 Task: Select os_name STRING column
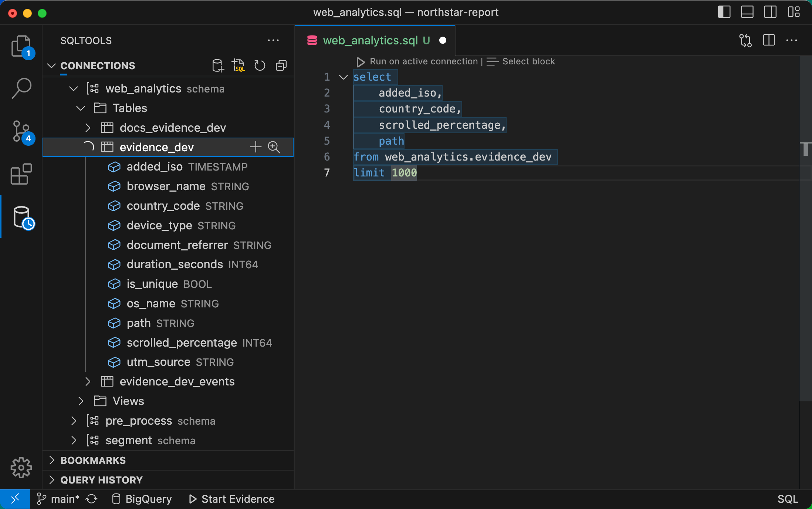(x=168, y=304)
